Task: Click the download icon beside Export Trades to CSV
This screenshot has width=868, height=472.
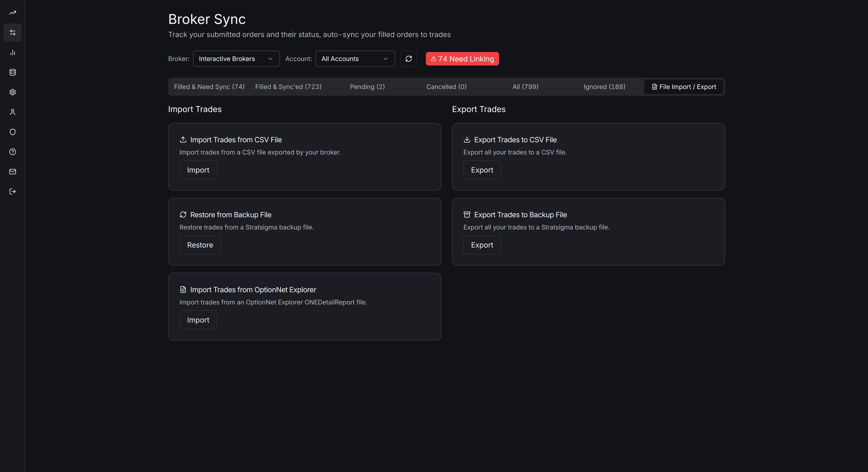Action: (467, 139)
